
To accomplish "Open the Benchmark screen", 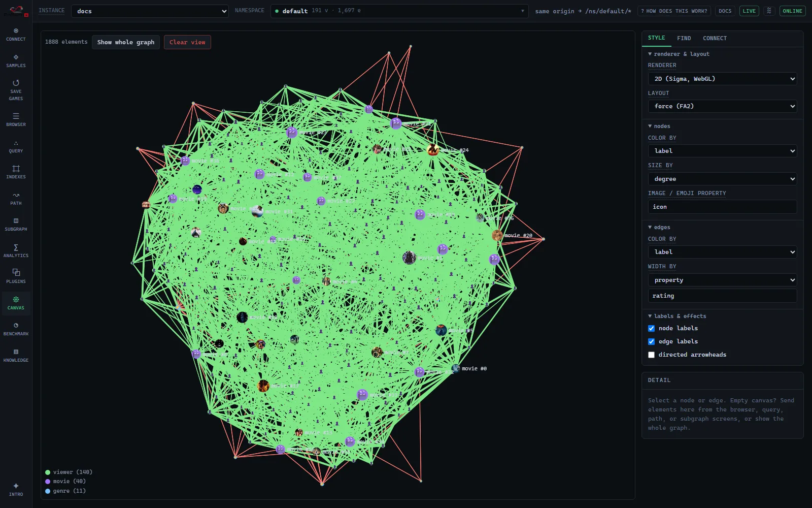I will (x=16, y=329).
